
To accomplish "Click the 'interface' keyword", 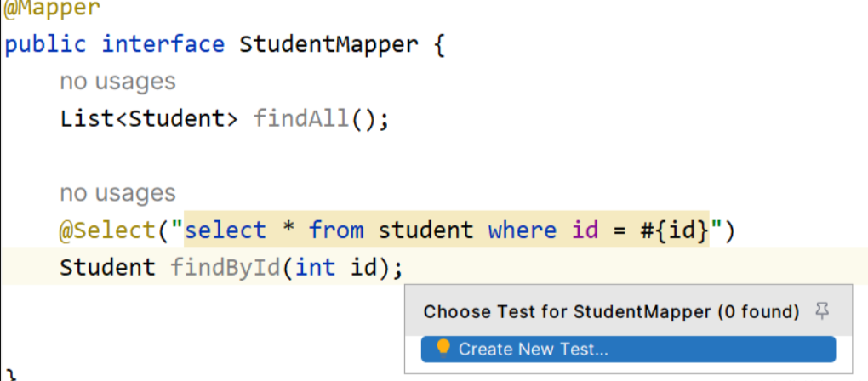I will (163, 44).
